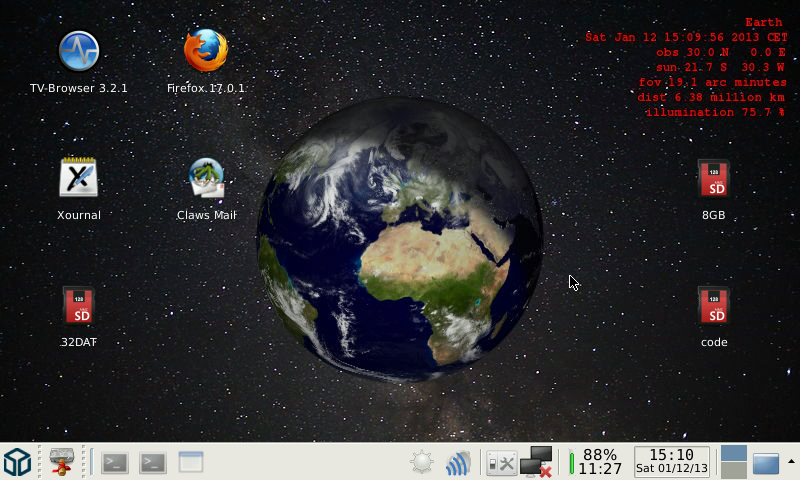Expand the small arrow at the panel's end
This screenshot has height=480, width=800.
[x=792, y=461]
